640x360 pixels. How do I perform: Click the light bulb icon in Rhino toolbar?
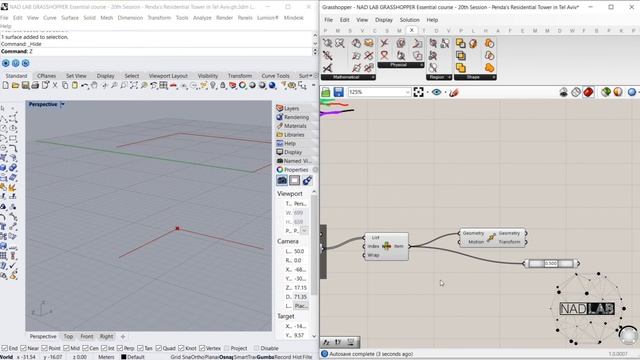coord(213,85)
